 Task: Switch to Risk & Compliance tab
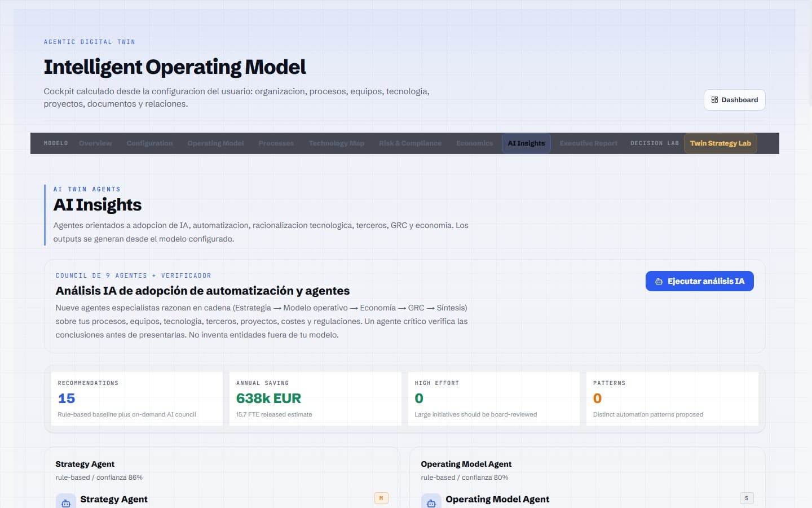(410, 143)
